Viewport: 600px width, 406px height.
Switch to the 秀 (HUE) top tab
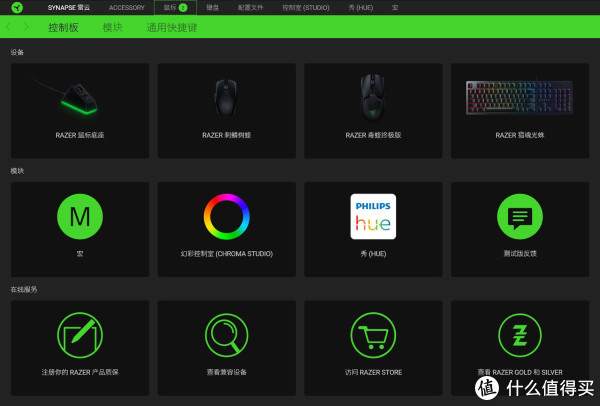[x=360, y=8]
